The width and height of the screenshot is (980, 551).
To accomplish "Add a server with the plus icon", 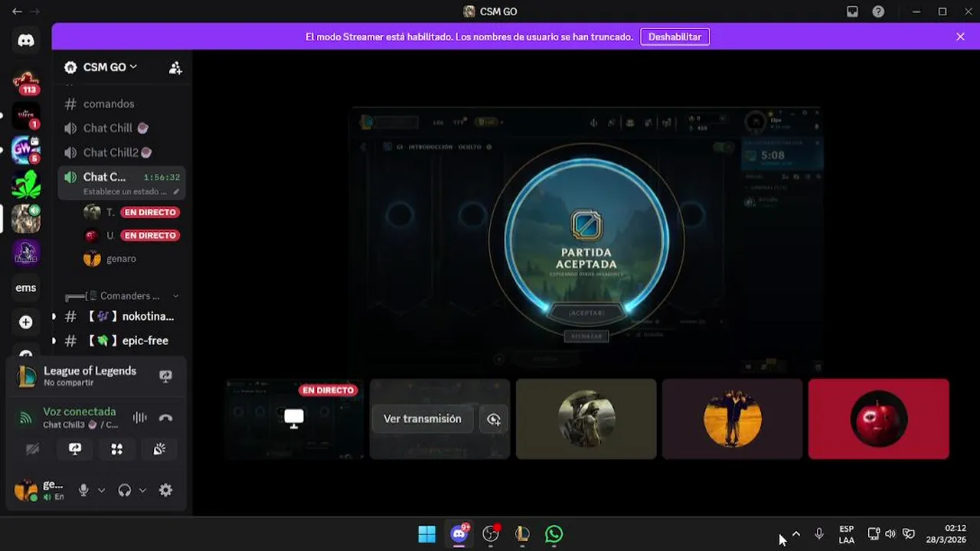I will 26,322.
